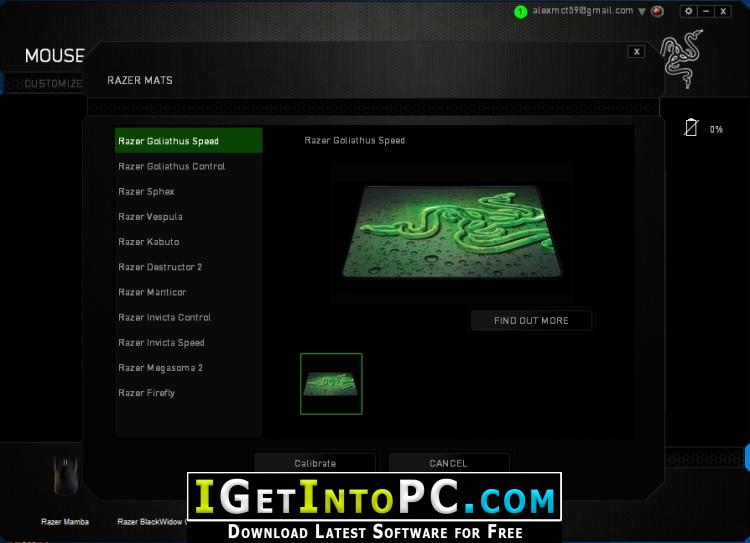The image size is (750, 543).
Task: Click the CANCEL button
Action: 448,463
